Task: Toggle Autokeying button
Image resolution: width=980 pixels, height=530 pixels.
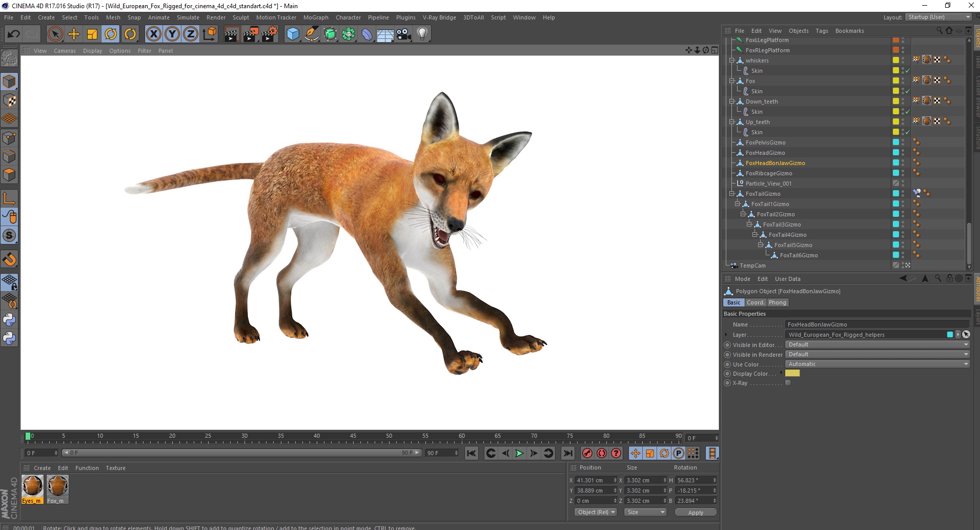Action: tap(602, 453)
